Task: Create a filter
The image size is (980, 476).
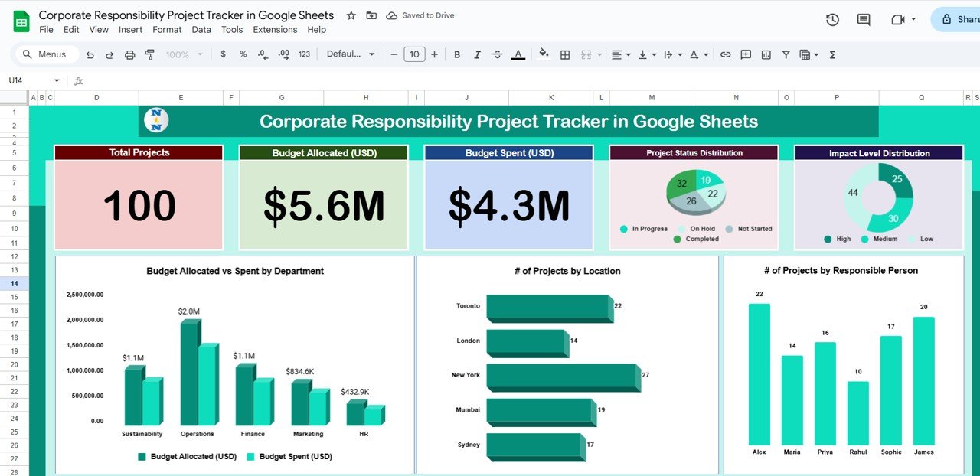Action: 786,54
